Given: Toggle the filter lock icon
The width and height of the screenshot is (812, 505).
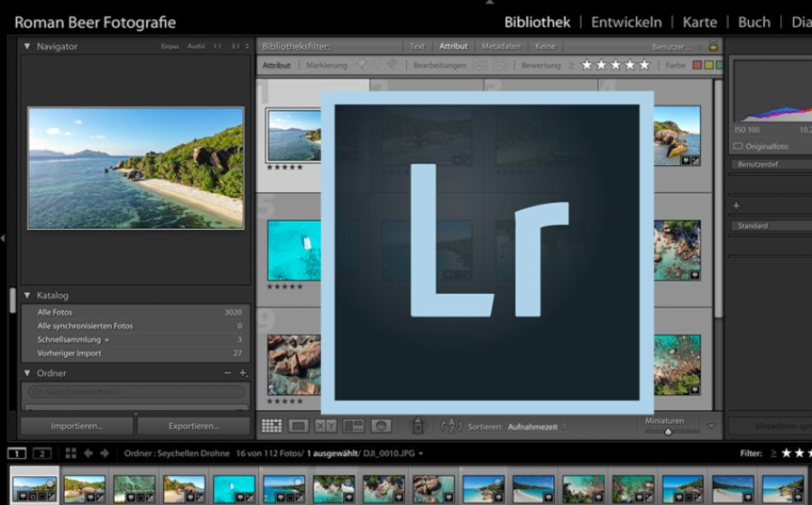Looking at the screenshot, I should pos(713,45).
